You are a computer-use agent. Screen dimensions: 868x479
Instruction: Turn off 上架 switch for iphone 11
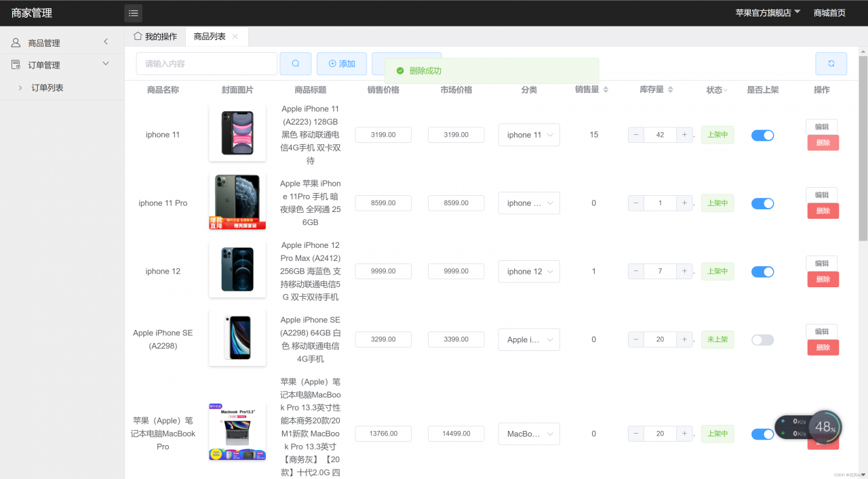point(762,136)
